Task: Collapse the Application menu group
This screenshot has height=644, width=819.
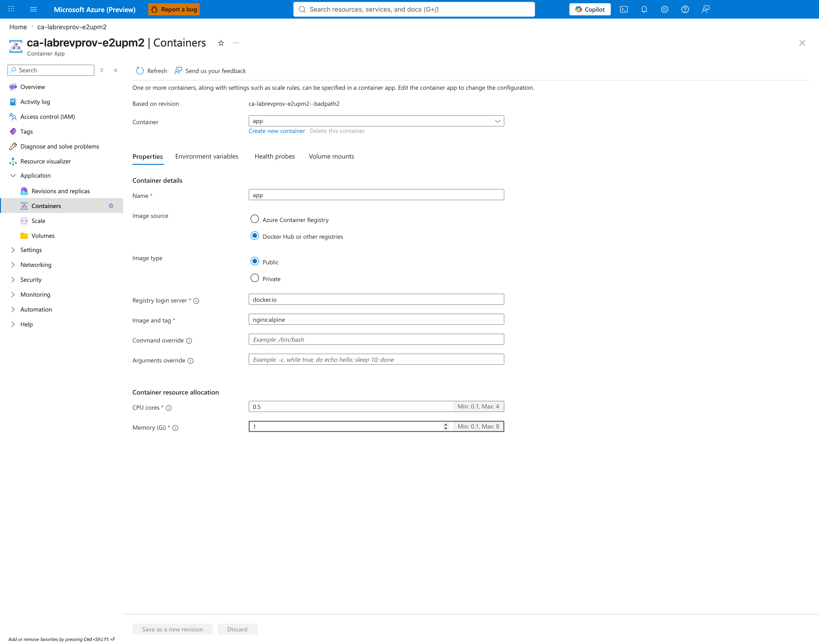Action: [13, 176]
